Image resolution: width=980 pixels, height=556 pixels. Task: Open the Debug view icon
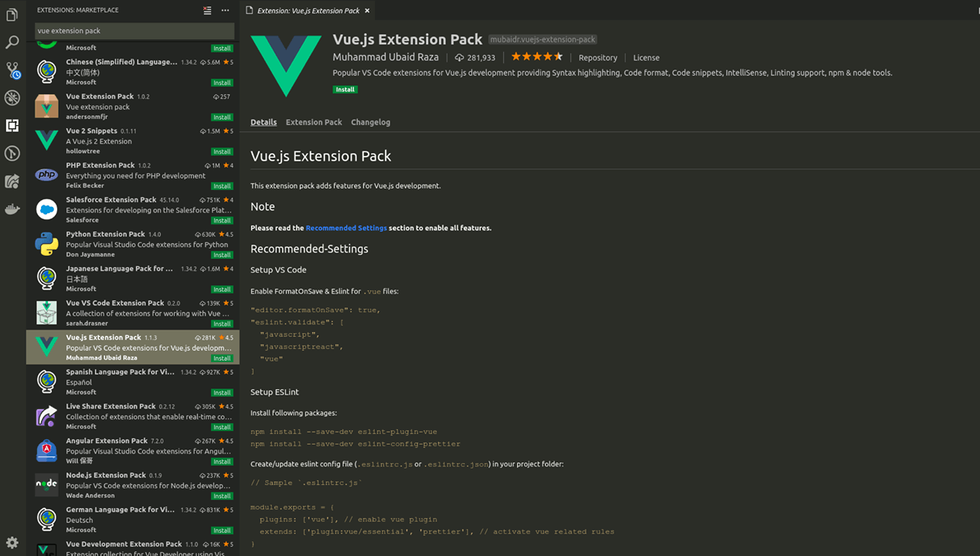(x=12, y=97)
